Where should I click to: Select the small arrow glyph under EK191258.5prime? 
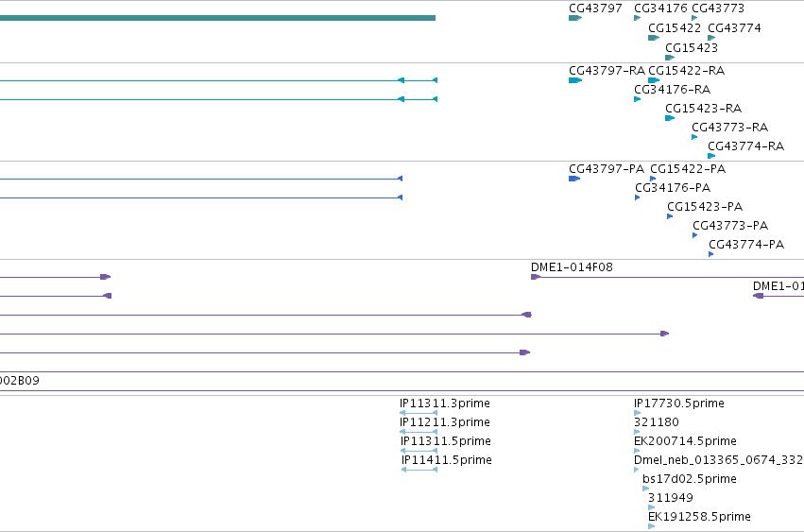point(651,526)
